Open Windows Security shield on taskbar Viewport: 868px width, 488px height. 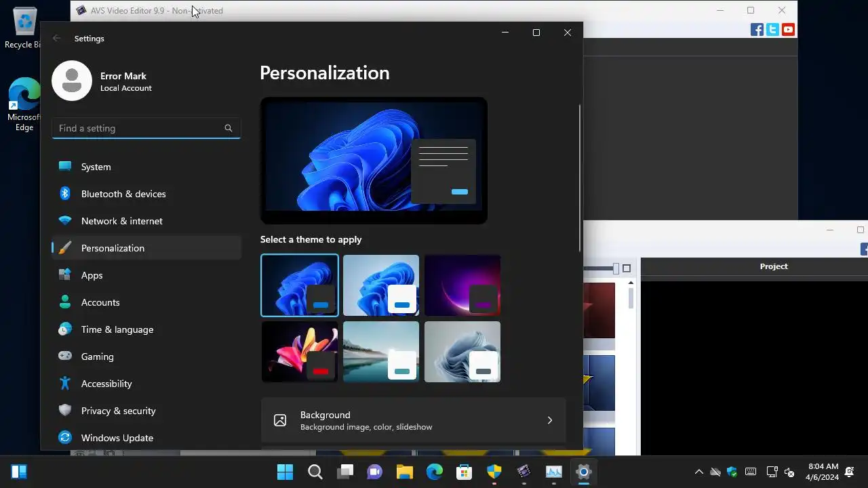tap(494, 472)
